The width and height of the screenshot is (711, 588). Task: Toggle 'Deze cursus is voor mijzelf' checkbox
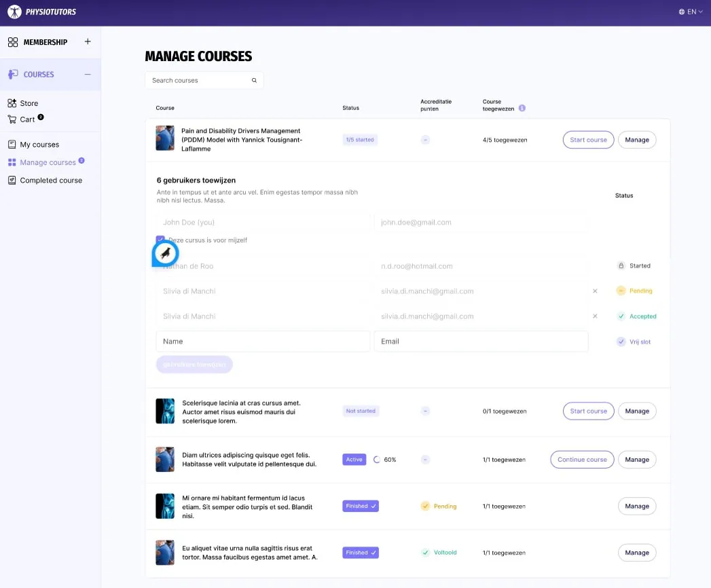pyautogui.click(x=160, y=240)
